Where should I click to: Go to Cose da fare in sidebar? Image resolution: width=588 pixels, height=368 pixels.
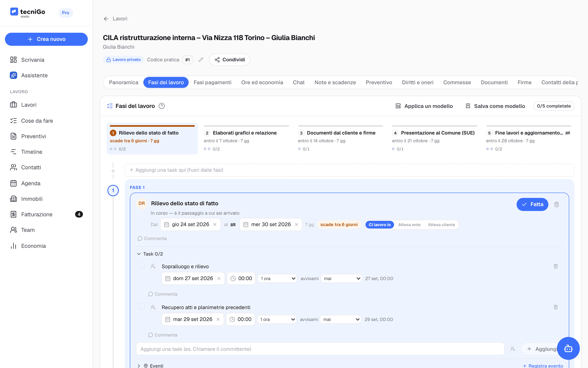pyautogui.click(x=46, y=121)
